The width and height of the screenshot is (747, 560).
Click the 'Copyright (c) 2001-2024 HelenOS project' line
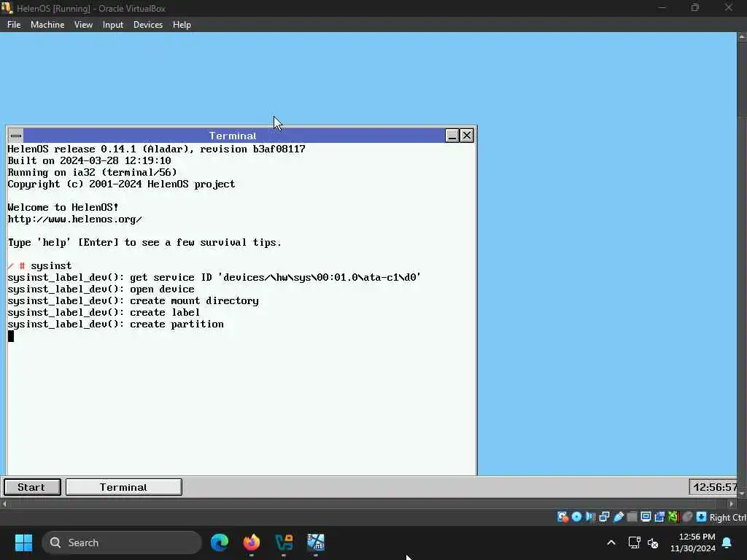coord(121,184)
